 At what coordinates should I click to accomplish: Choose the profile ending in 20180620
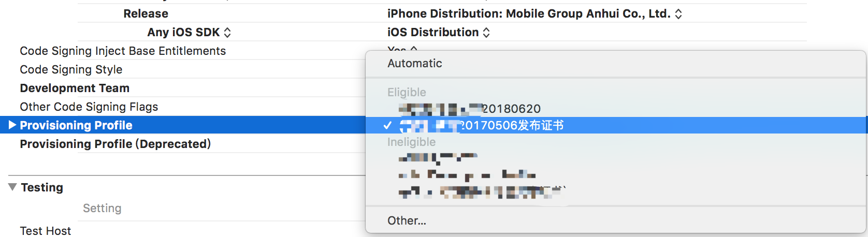coord(470,109)
